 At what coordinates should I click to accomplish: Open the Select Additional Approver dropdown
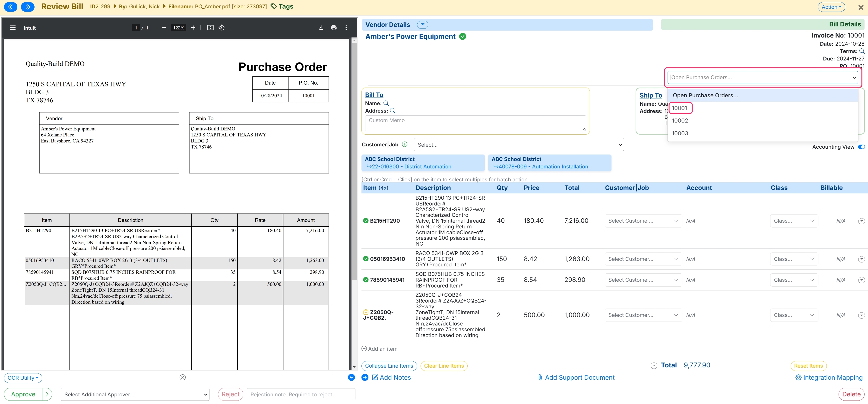click(x=135, y=394)
